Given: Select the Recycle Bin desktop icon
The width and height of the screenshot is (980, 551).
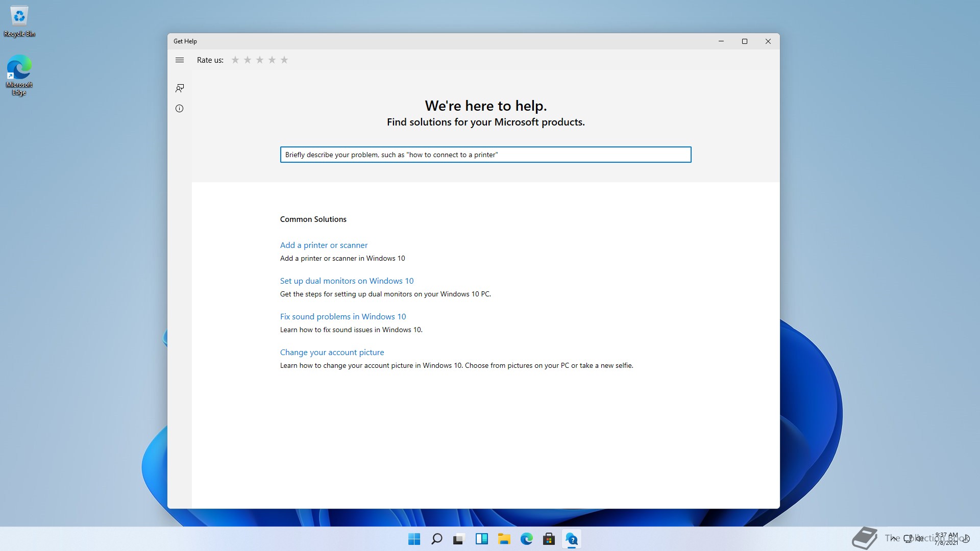Looking at the screenshot, I should (19, 21).
